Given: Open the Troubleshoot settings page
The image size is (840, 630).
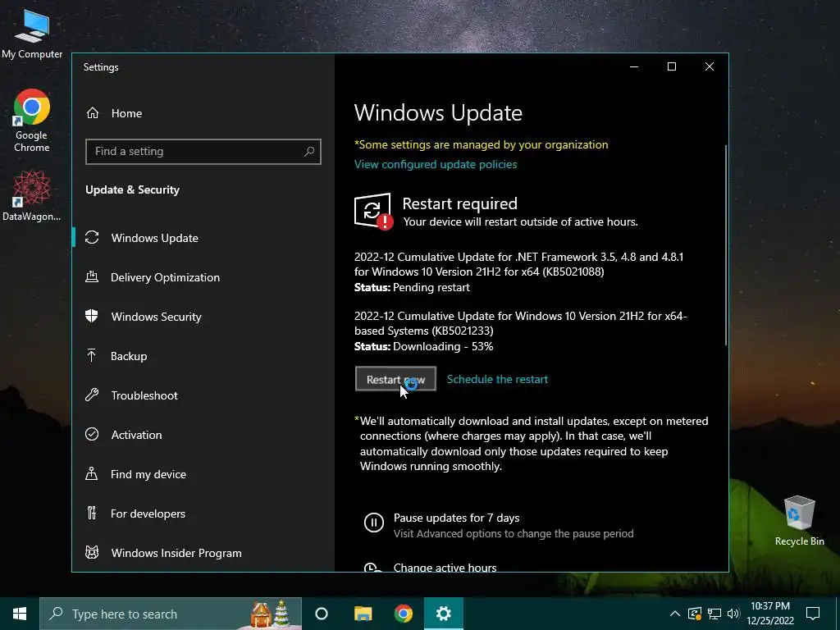Looking at the screenshot, I should coord(144,395).
